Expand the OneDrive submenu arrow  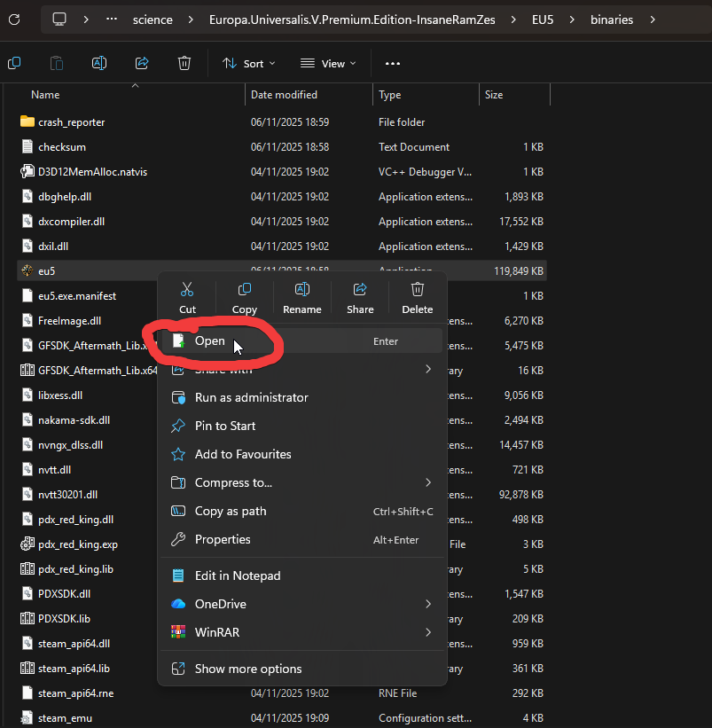tap(428, 604)
